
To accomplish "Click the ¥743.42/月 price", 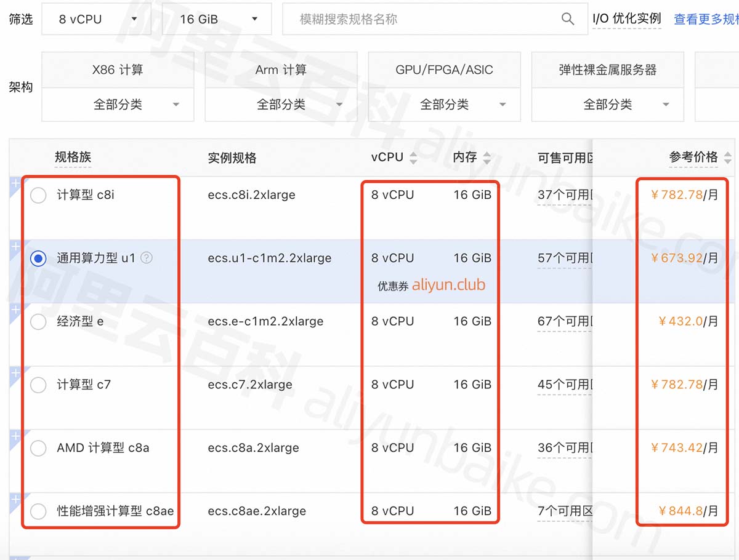I will pos(684,448).
